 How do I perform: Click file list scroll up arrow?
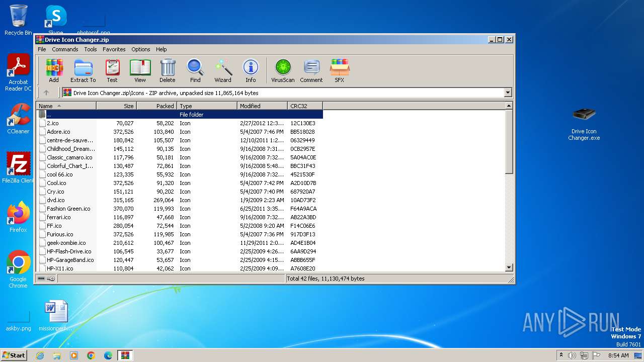coord(509,106)
